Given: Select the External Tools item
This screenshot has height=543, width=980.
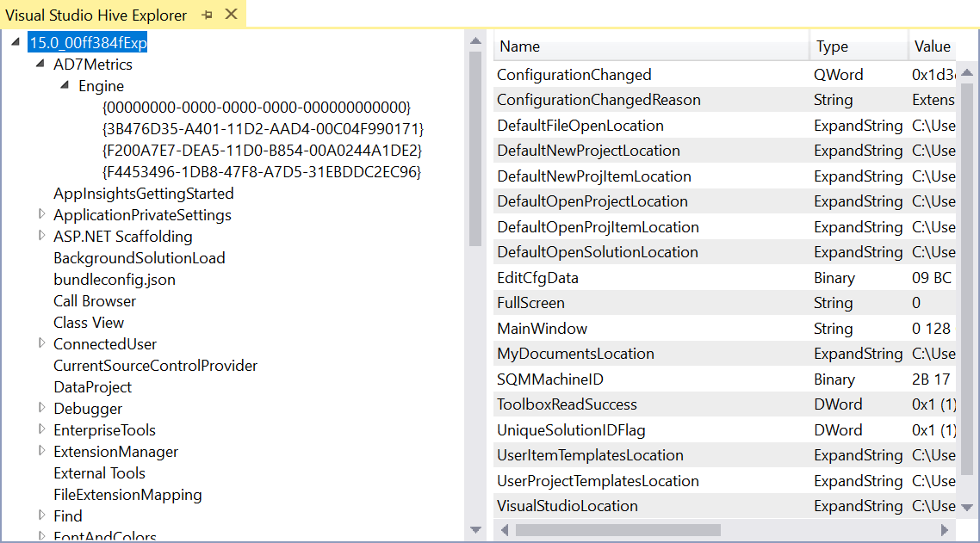Looking at the screenshot, I should [99, 473].
